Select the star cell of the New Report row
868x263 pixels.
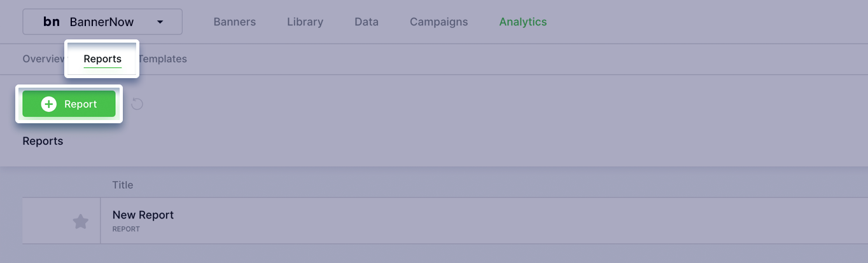pos(62,220)
